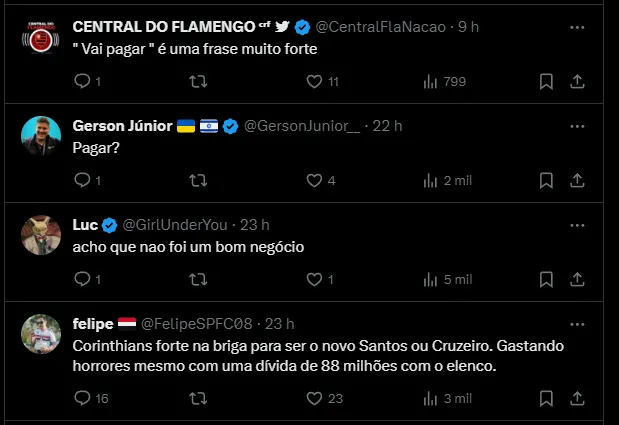This screenshot has width=619, height=425.
Task: Open Luc's profile avatar
Action: point(41,236)
